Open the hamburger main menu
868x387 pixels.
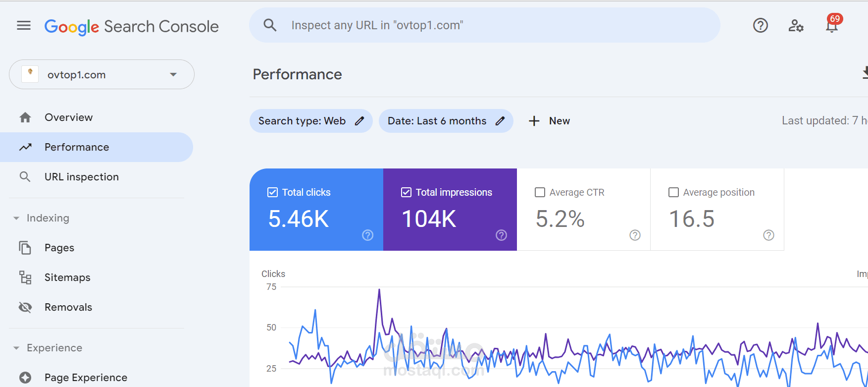point(24,25)
